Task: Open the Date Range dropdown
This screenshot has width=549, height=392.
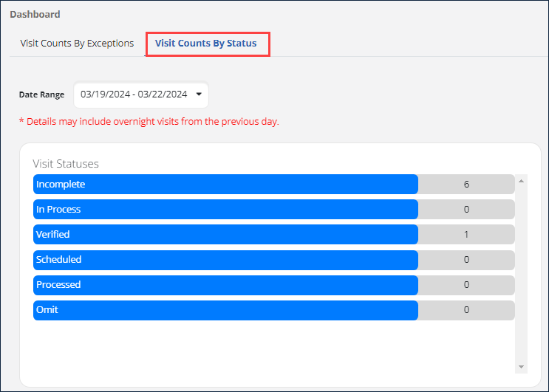Action: pos(140,94)
